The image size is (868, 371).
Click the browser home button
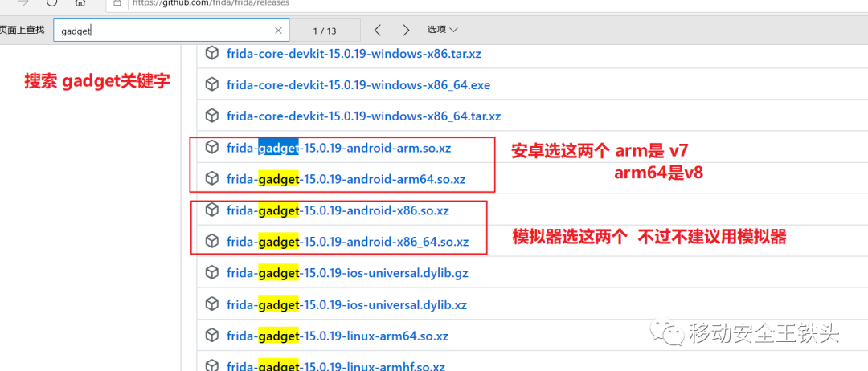[x=81, y=2]
